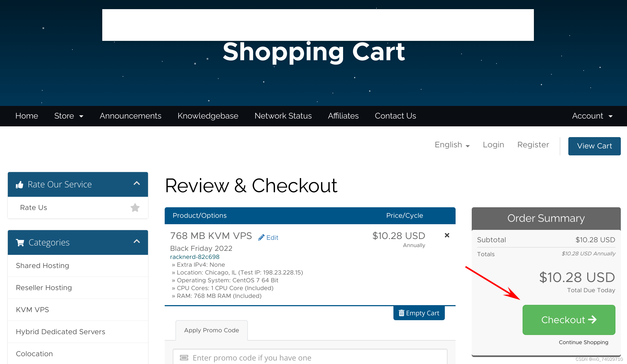Click the star icon next to Rate Us
627x364 pixels.
point(135,208)
